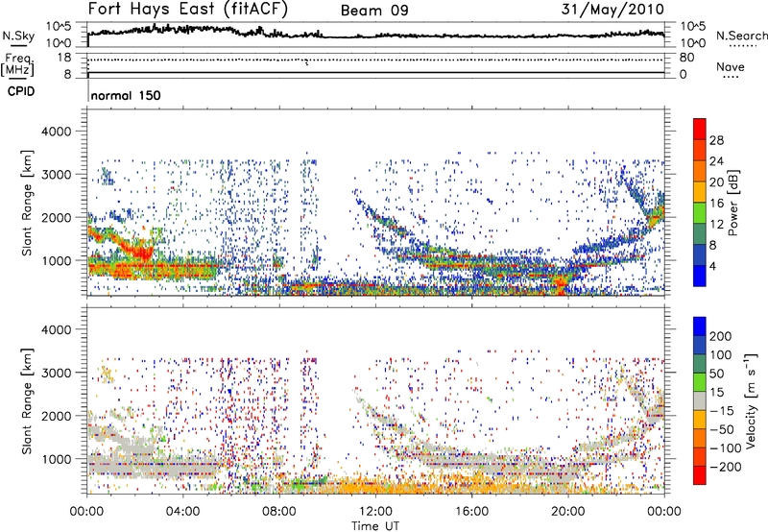Screen dimensions: 768x532
Task: Click the 'CPID' row label
Action: click(x=21, y=91)
